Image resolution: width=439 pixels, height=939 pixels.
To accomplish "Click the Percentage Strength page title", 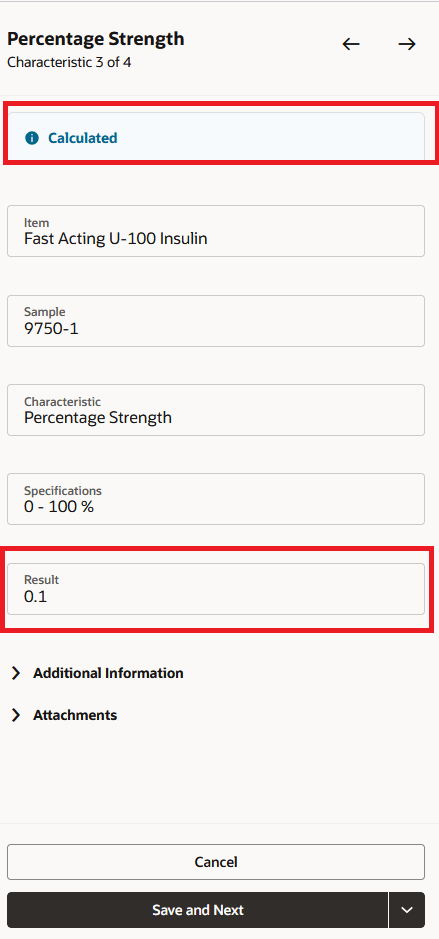I will (96, 40).
